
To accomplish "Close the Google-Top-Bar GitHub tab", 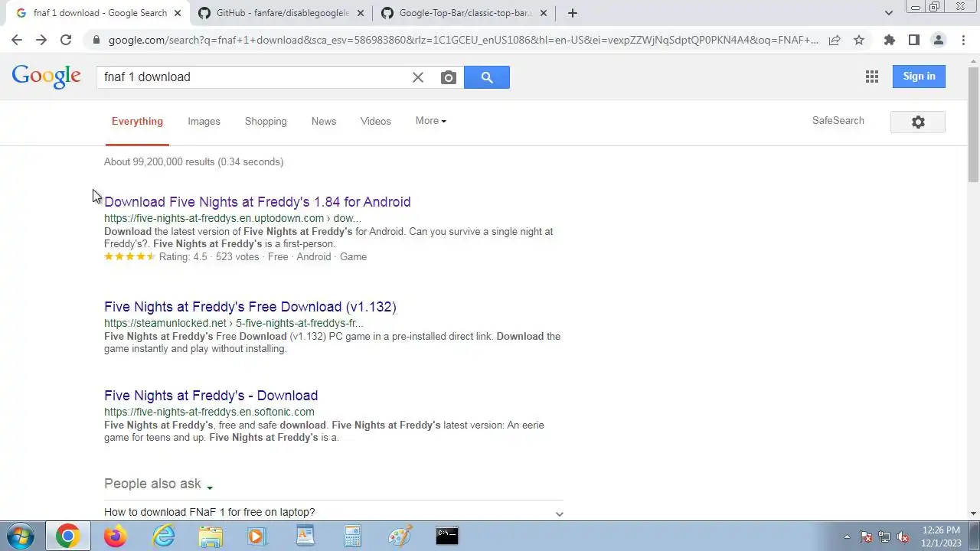I will (x=544, y=13).
